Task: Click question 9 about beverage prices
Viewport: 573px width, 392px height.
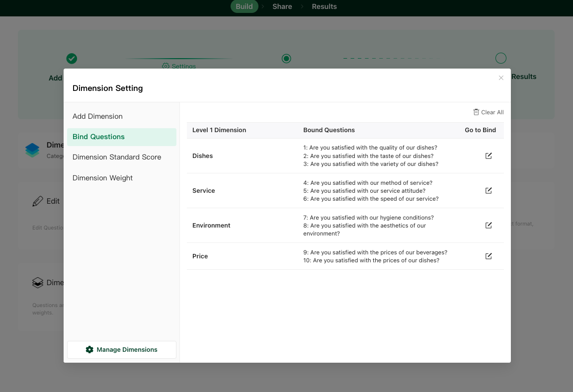Action: coord(375,252)
